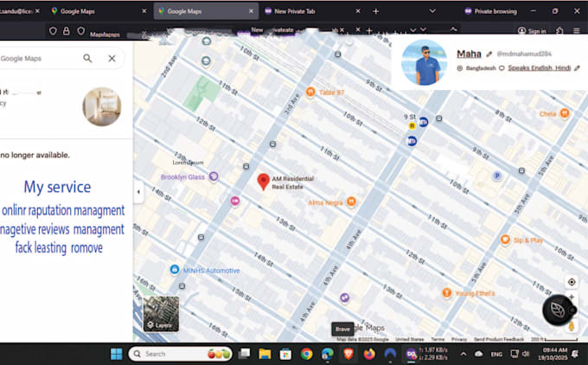Clear the Maps search with the X

pos(112,58)
